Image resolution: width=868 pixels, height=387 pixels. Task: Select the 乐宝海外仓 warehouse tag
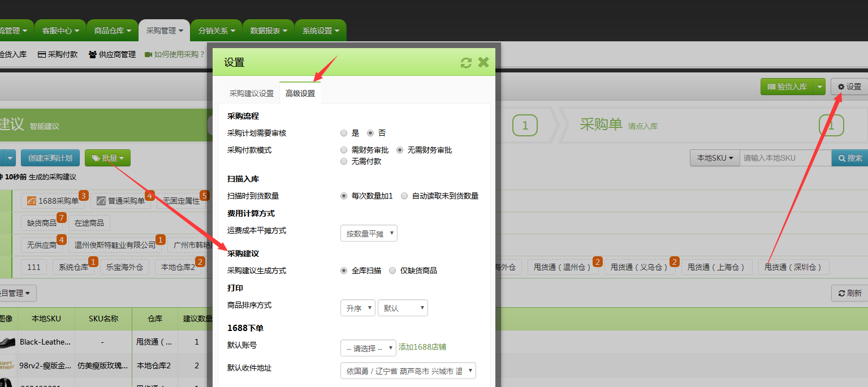pyautogui.click(x=125, y=267)
